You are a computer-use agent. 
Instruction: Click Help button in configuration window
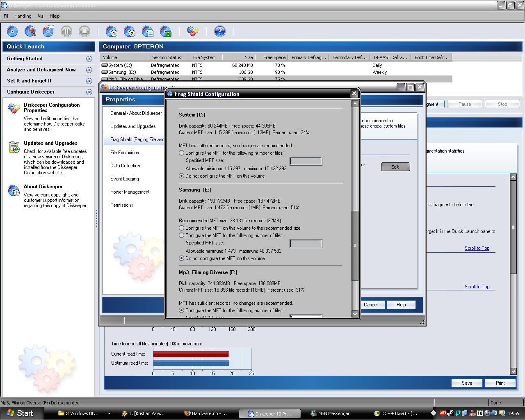(x=401, y=305)
